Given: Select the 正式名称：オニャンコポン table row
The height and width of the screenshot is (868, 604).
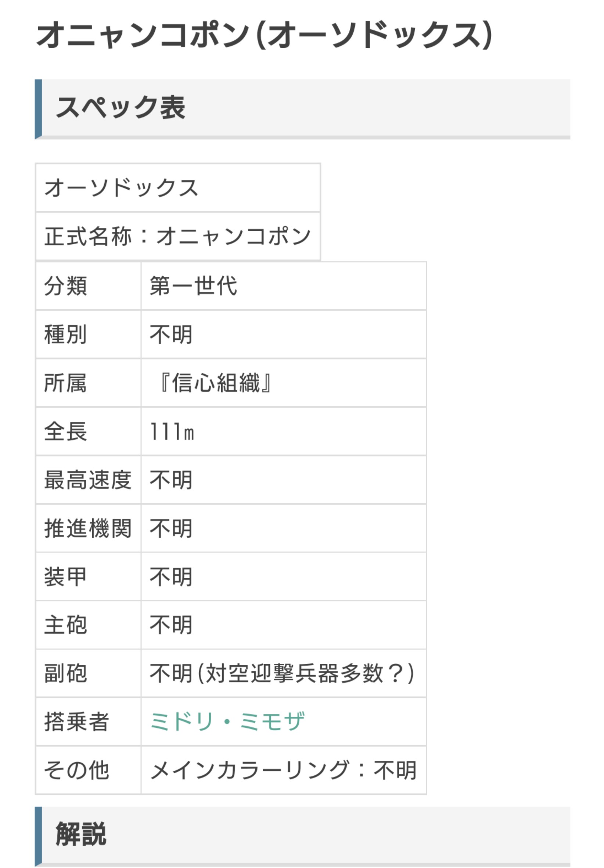Looking at the screenshot, I should pos(178,236).
